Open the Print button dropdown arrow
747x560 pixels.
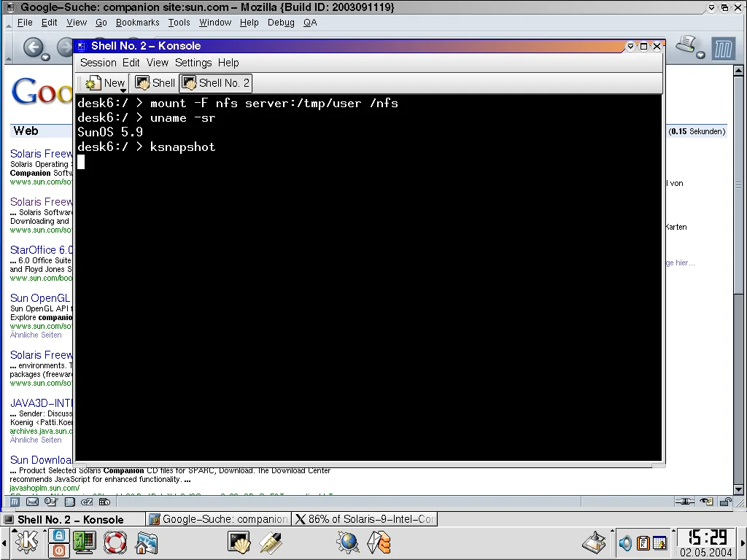click(701, 55)
